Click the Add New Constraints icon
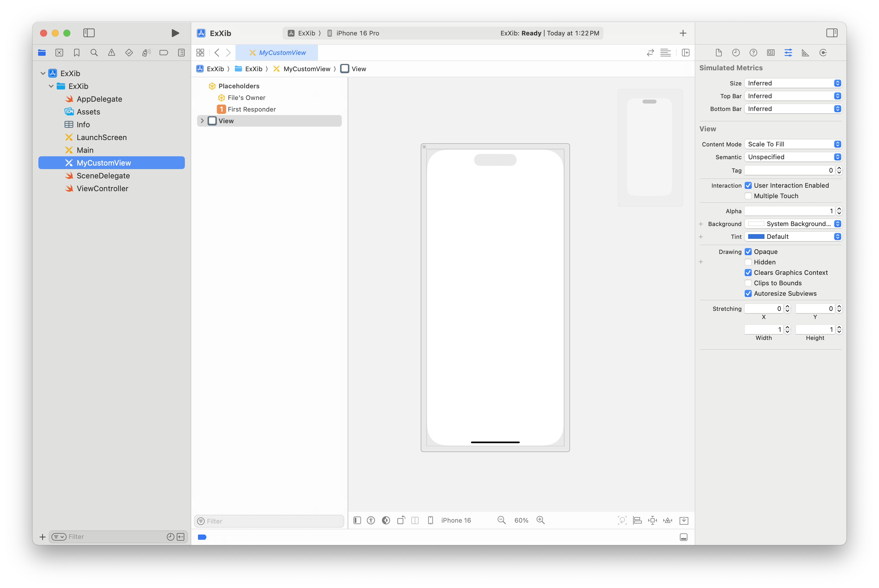 pos(652,520)
